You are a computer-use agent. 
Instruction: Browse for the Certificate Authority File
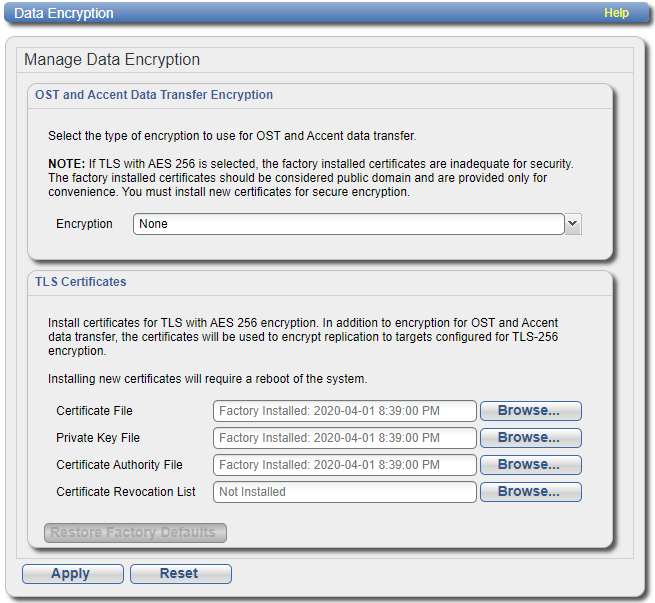(x=530, y=465)
